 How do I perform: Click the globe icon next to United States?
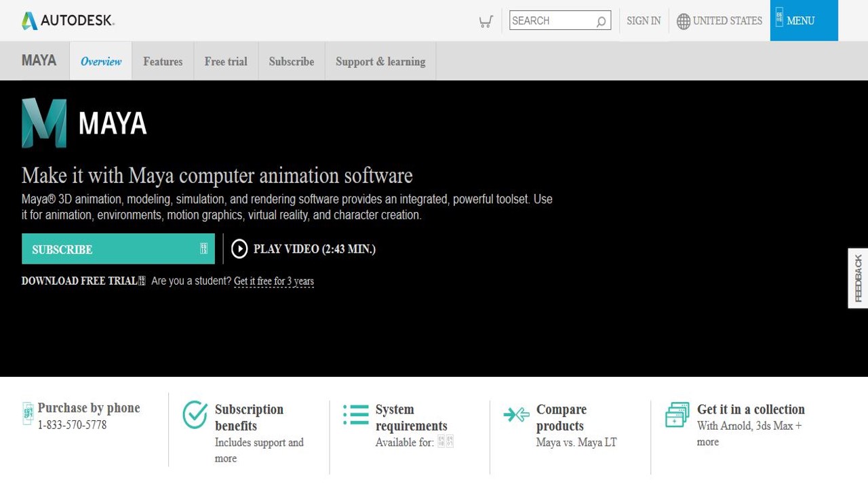(682, 21)
